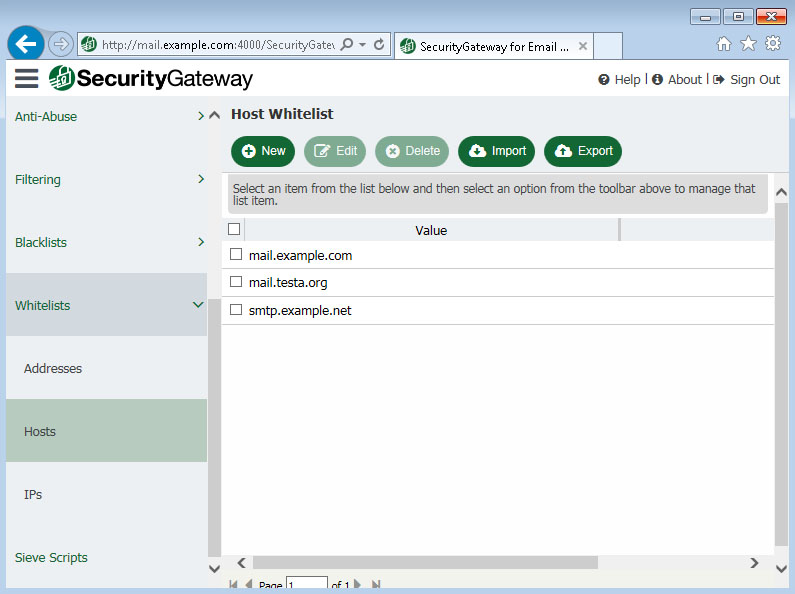Click horizontal scroll left arrow
The height and width of the screenshot is (594, 795).
pos(242,563)
